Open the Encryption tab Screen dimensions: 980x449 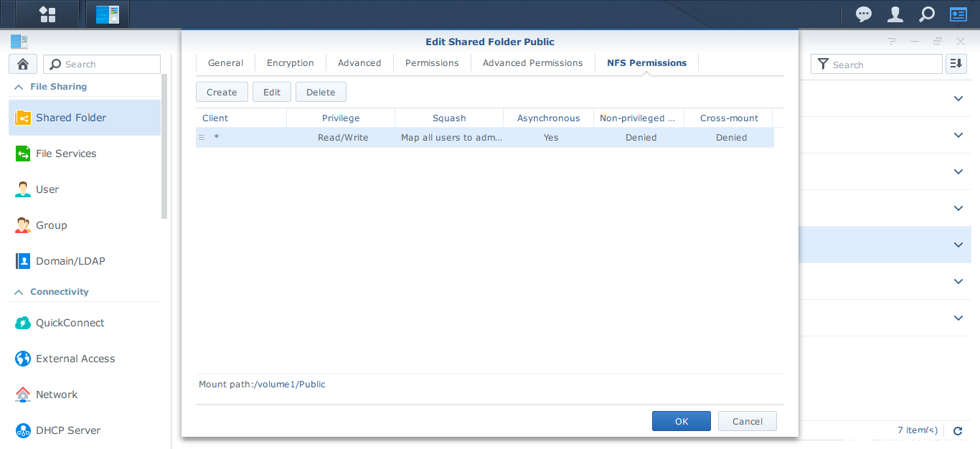click(290, 63)
